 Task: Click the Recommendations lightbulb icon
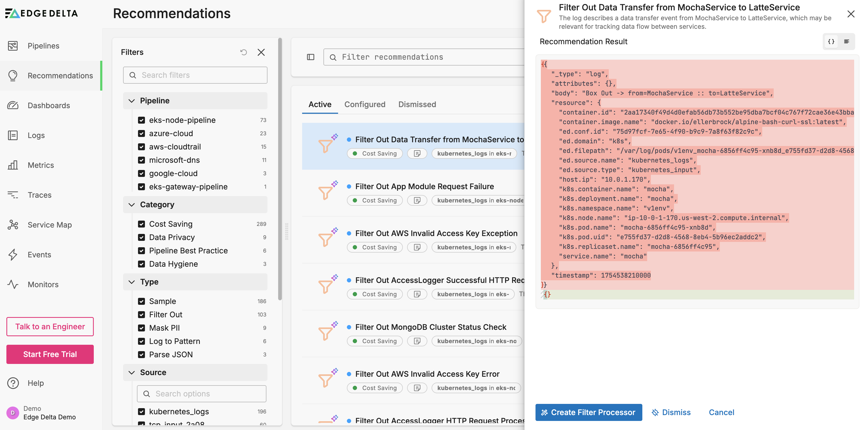tap(13, 75)
